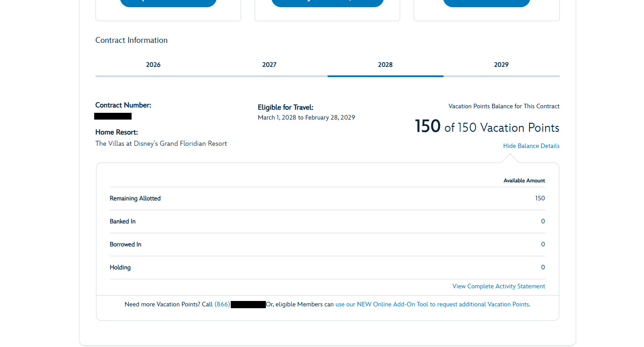Collapse balance via Hide Balance Details

coord(531,146)
